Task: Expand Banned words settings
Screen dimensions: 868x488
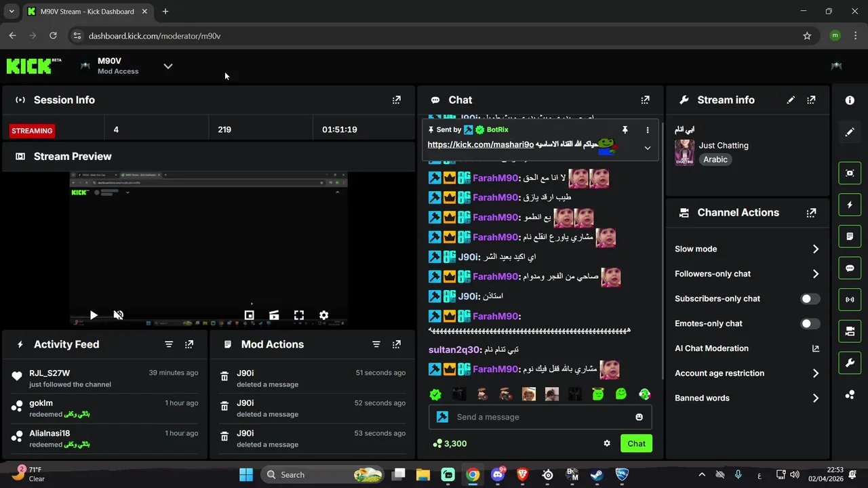Action: pos(816,398)
